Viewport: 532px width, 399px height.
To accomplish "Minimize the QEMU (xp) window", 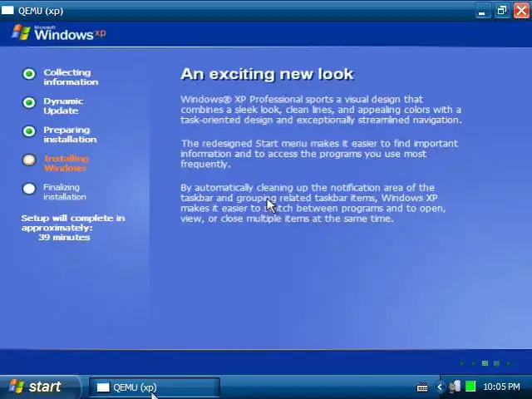I will pyautogui.click(x=482, y=11).
